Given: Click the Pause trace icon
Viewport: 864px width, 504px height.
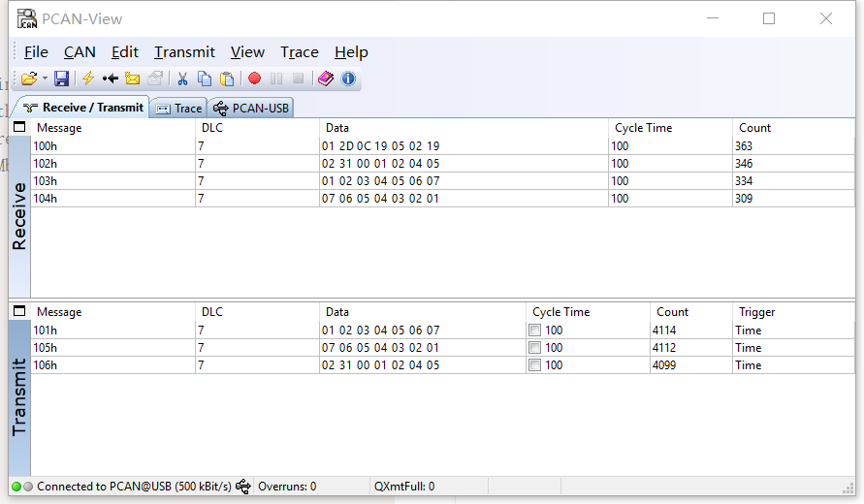Looking at the screenshot, I should [x=276, y=79].
